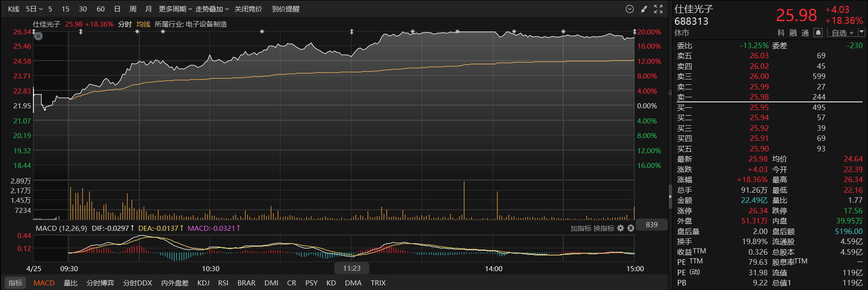Expand the 5日 period dropdown
This screenshot has height=290, width=868.
point(34,9)
